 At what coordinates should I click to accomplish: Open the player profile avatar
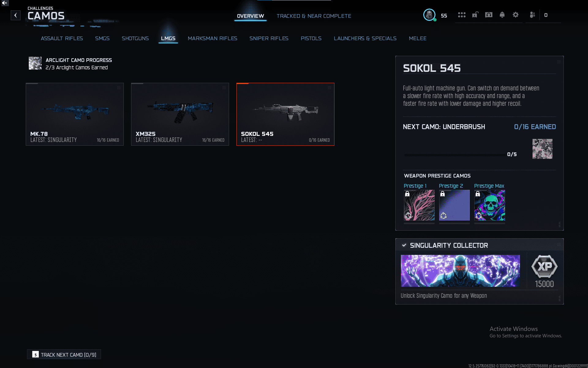coord(429,15)
